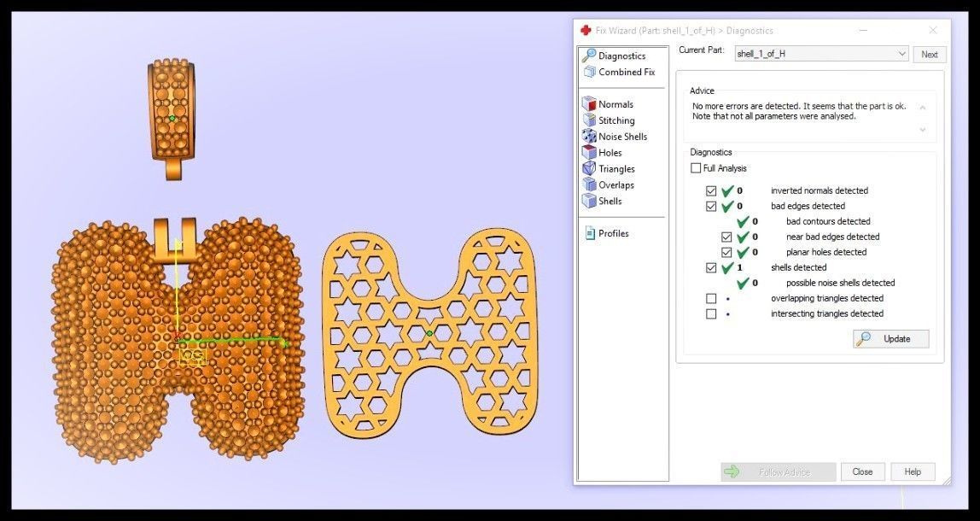Close Fix Wizard with title bar X

[932, 30]
